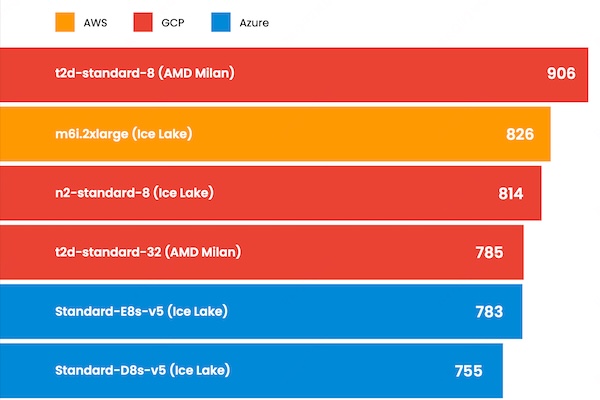Screen dimensions: 600x400
Task: Select the 814 score value
Action: [511, 193]
